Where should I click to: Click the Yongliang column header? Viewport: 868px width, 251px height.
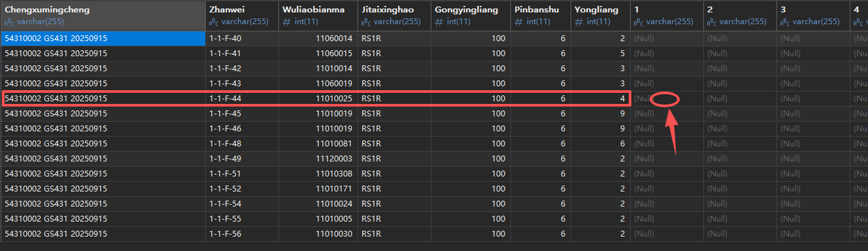coord(600,16)
